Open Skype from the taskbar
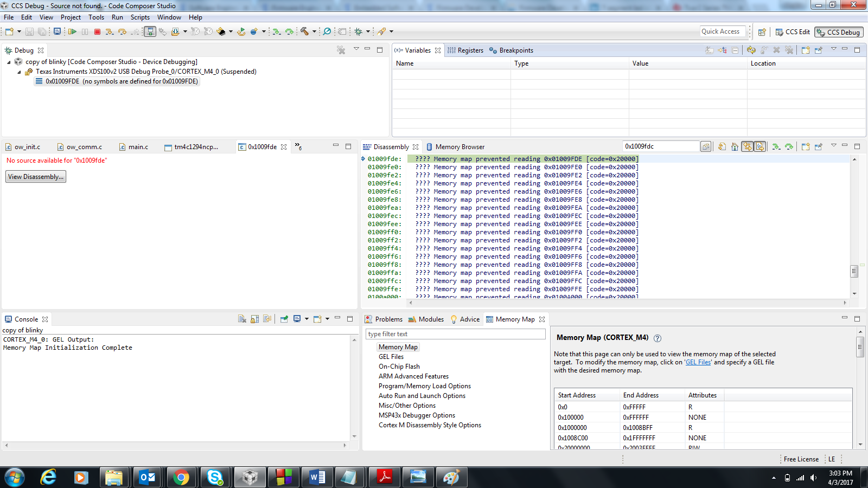 (215, 477)
